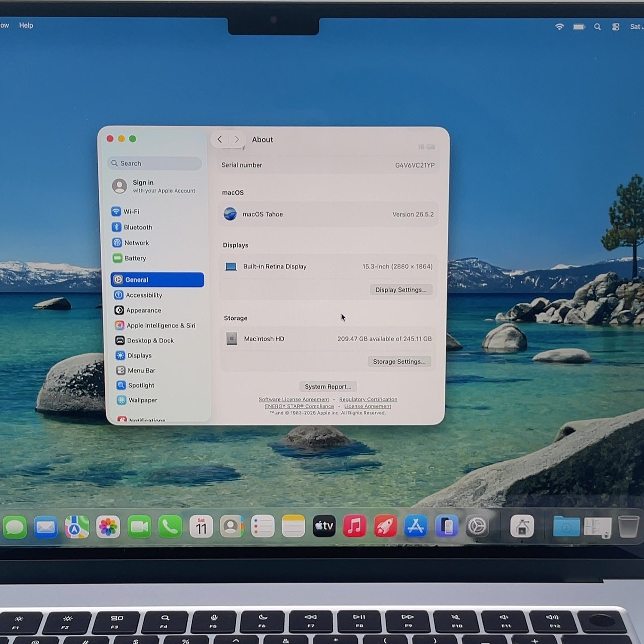Click Sign in with your Apple Account
The width and height of the screenshot is (644, 644).
pos(154,186)
